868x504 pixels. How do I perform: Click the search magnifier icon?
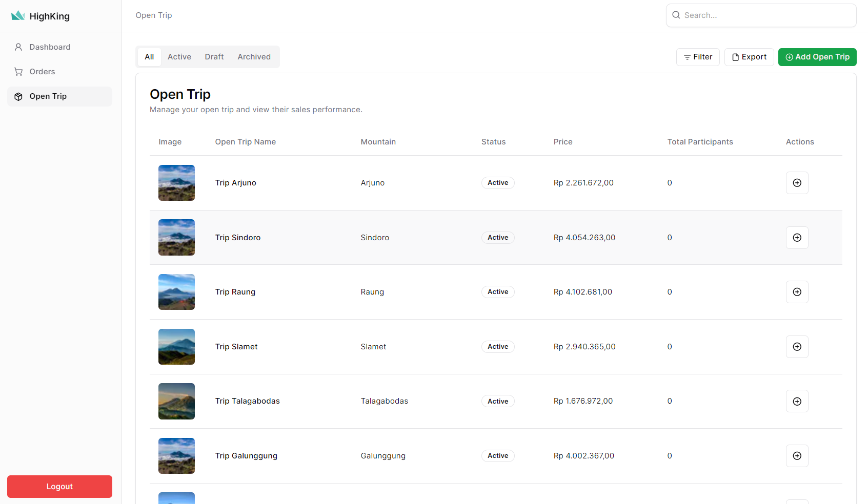tap(676, 15)
